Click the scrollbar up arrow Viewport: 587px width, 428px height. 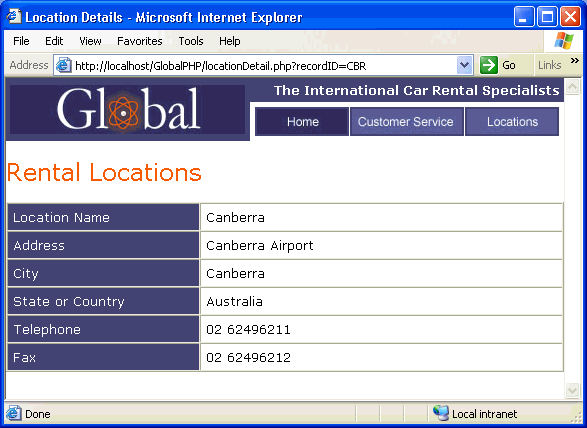(x=572, y=86)
